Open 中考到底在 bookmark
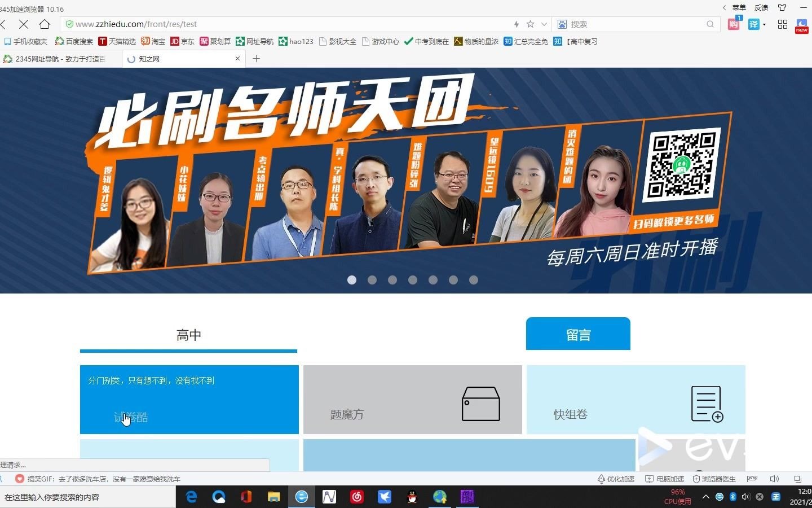Viewport: 812px width, 508px height. click(427, 41)
